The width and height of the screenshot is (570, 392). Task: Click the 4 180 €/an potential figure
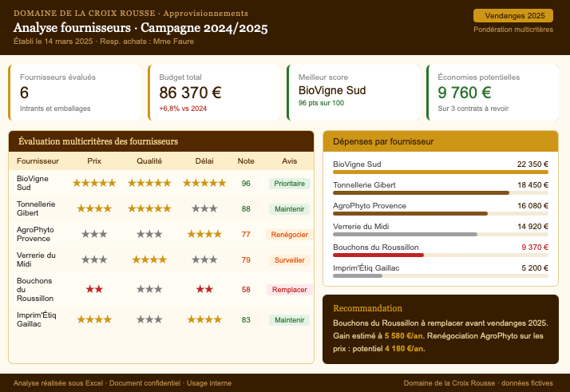[404, 348]
